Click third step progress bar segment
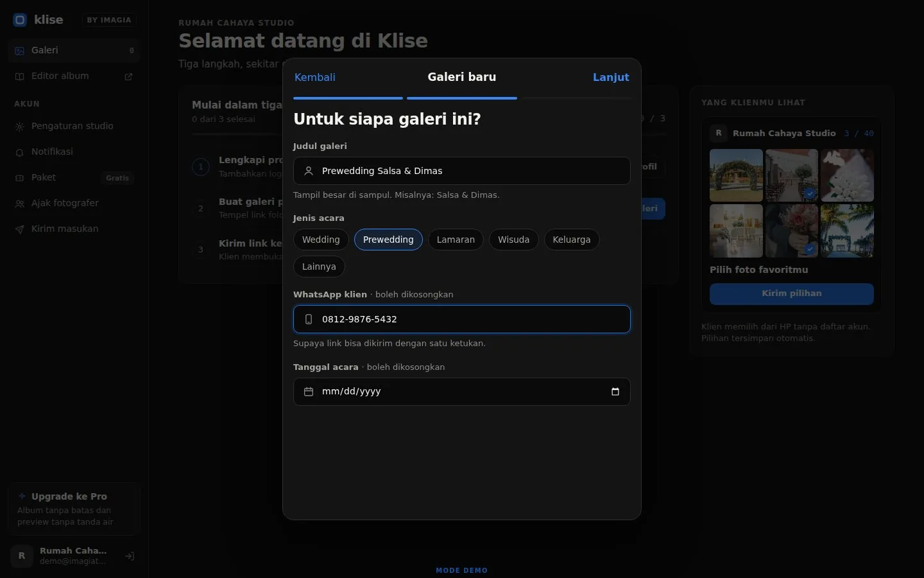The width and height of the screenshot is (924, 578). click(x=576, y=98)
